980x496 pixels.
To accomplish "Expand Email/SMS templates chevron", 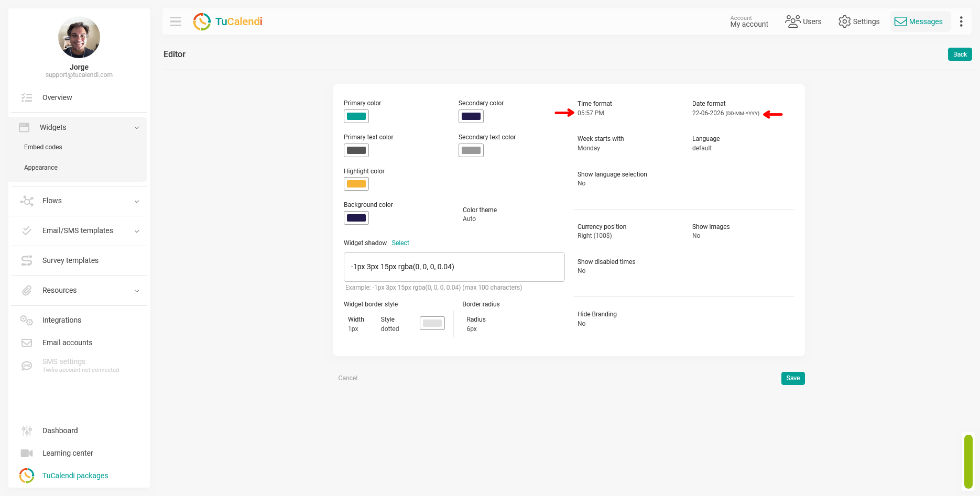I will 137,231.
